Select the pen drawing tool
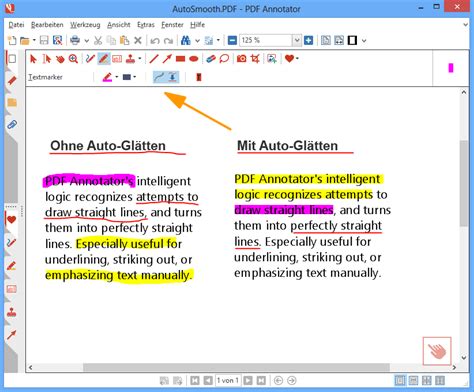 click(90, 59)
